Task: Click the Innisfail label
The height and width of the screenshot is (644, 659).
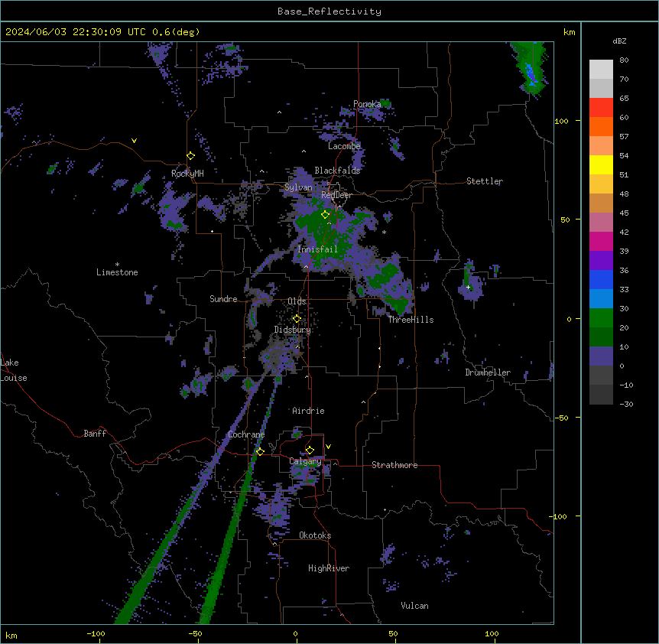Action: (317, 249)
